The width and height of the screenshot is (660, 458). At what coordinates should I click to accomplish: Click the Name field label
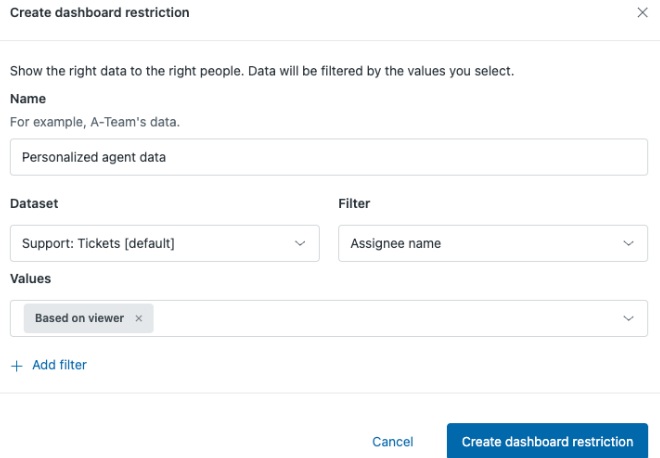(28, 99)
